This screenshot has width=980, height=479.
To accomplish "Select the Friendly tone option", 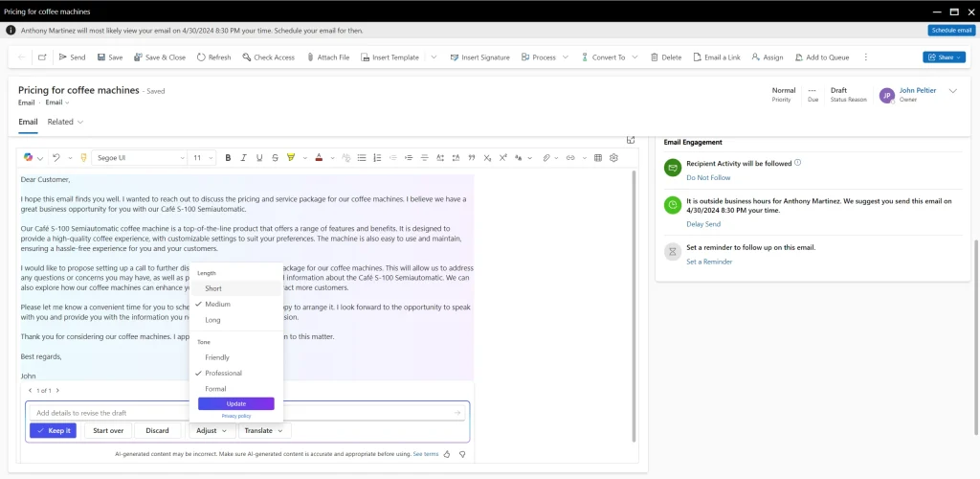I will [217, 357].
